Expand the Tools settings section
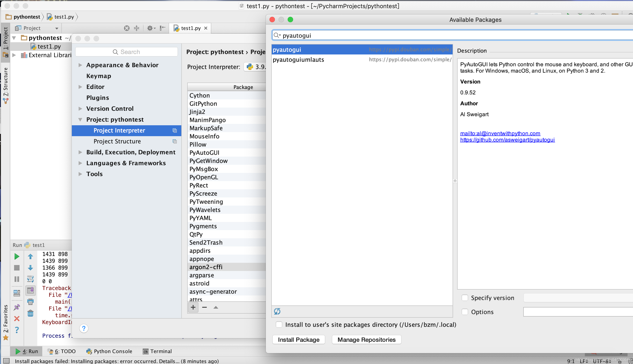Viewport: 633px width, 364px height. point(80,174)
